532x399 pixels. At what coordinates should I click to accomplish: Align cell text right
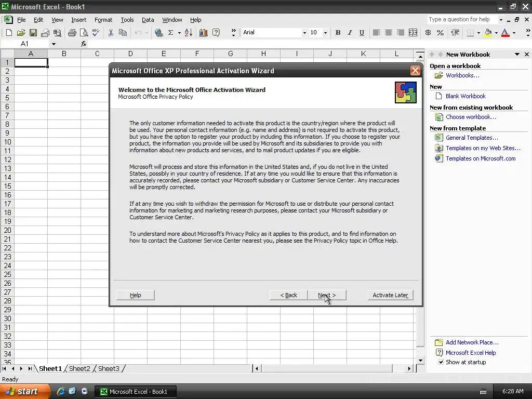pos(401,33)
